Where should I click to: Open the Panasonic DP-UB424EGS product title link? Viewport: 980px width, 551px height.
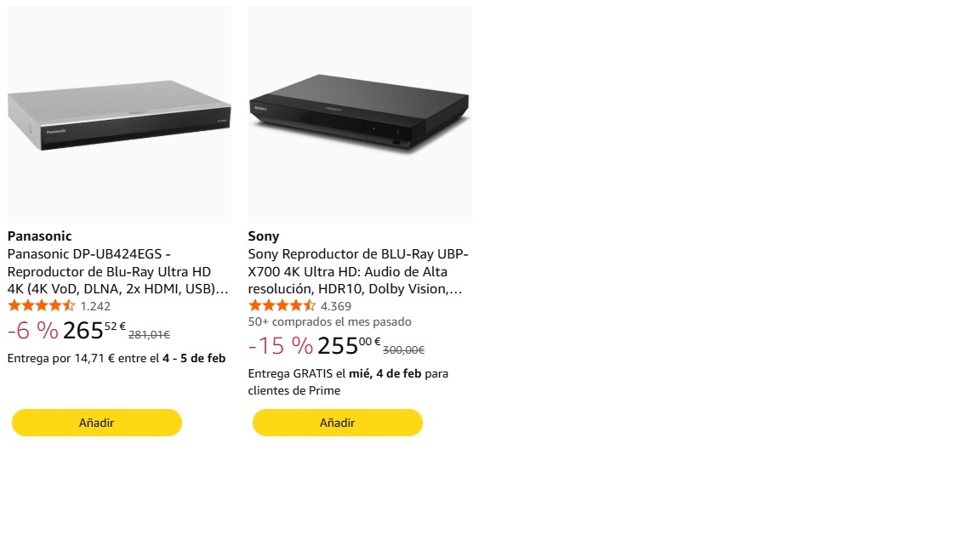pos(118,271)
